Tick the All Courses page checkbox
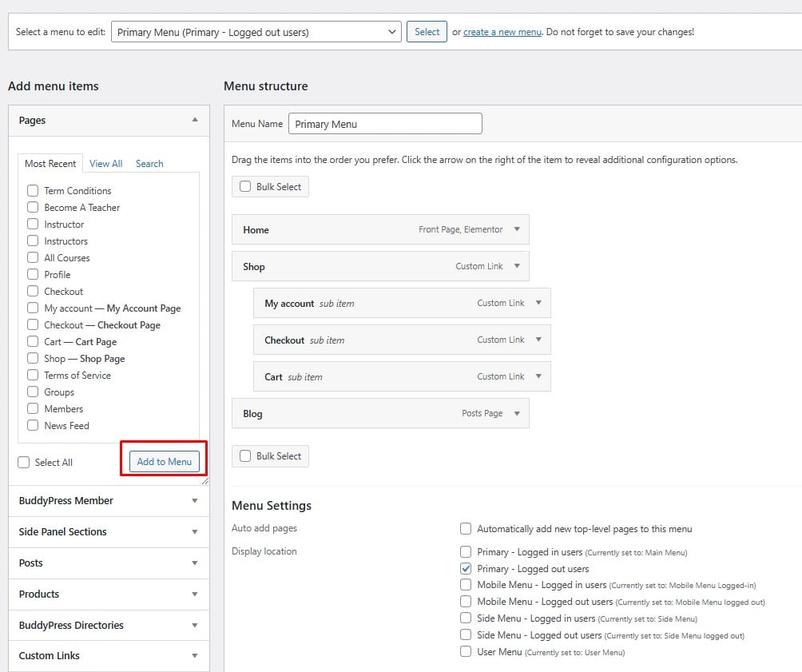The height and width of the screenshot is (672, 802). click(33, 258)
